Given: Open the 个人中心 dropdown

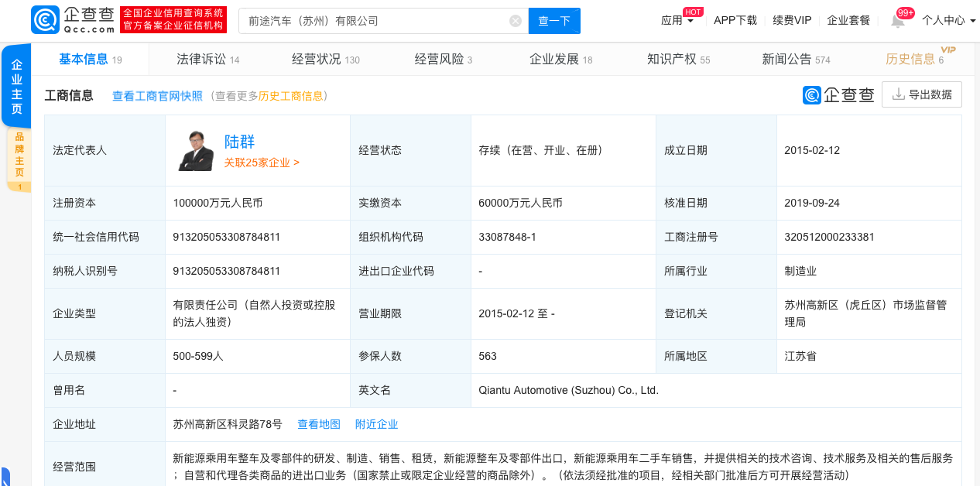Looking at the screenshot, I should [x=949, y=21].
